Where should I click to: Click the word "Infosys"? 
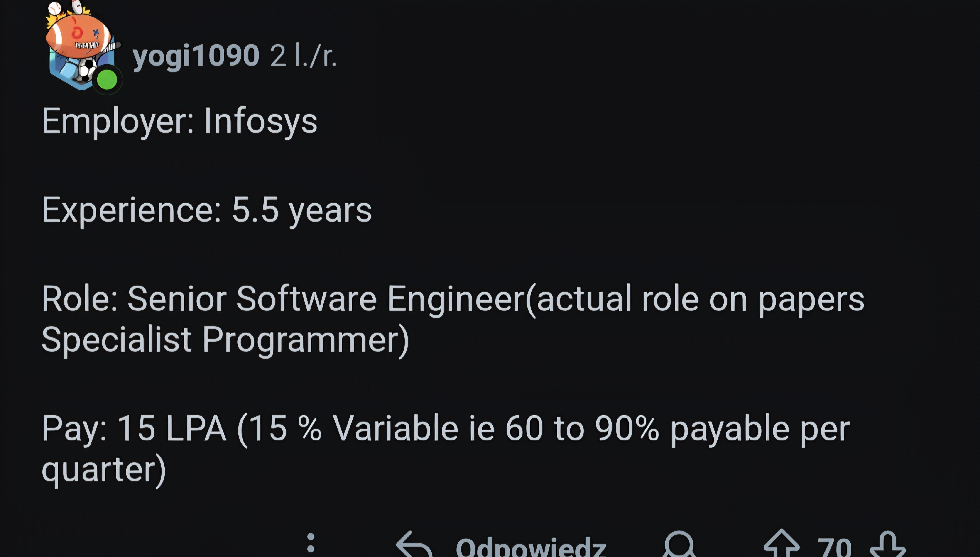tap(261, 121)
